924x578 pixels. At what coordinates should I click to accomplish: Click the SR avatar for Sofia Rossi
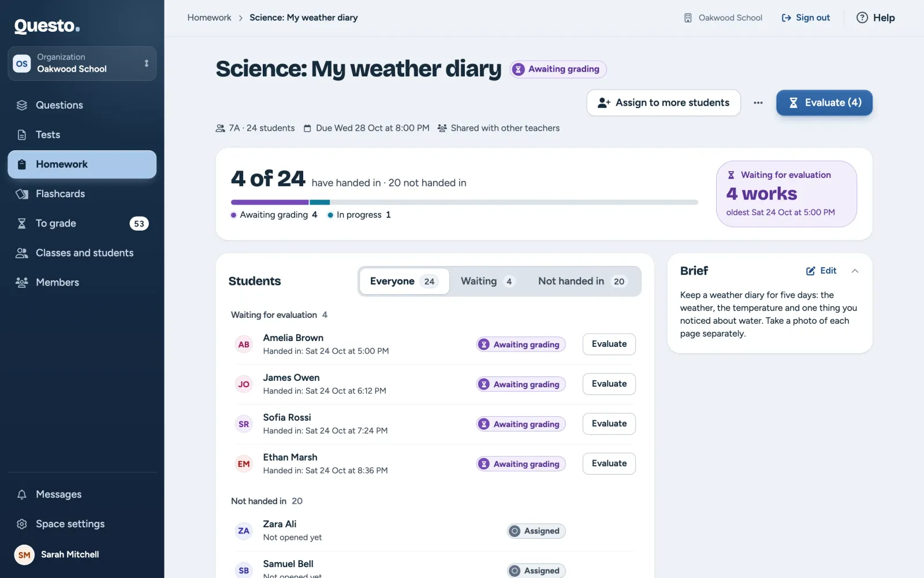pos(244,424)
